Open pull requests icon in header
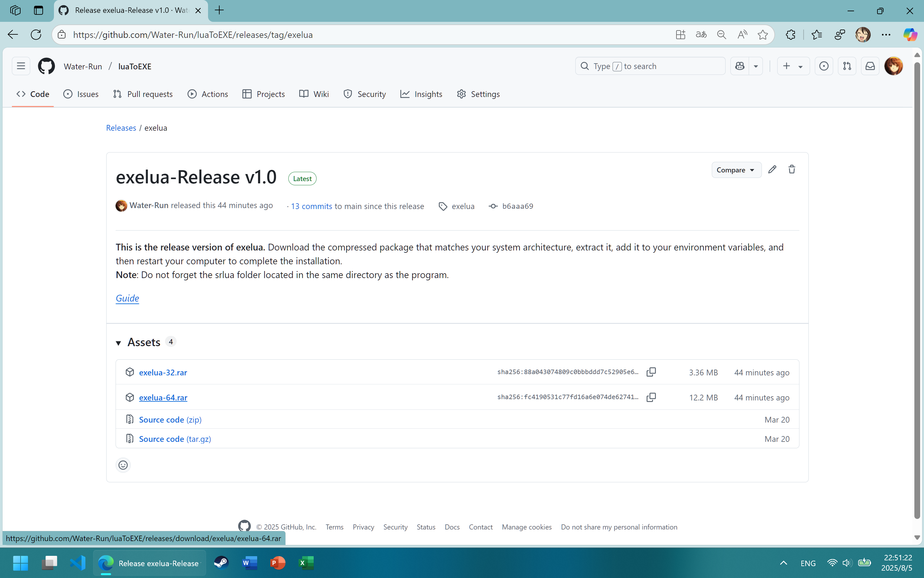 point(847,66)
